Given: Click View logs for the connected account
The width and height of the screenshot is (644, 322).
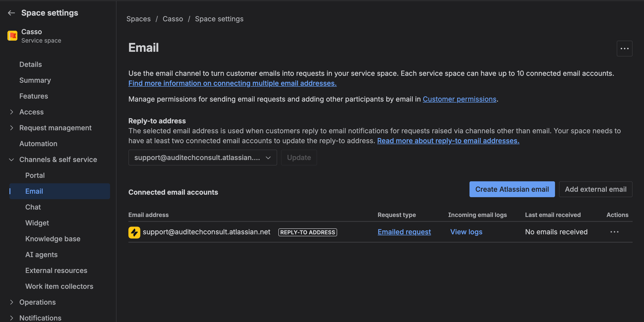Looking at the screenshot, I should tap(466, 232).
